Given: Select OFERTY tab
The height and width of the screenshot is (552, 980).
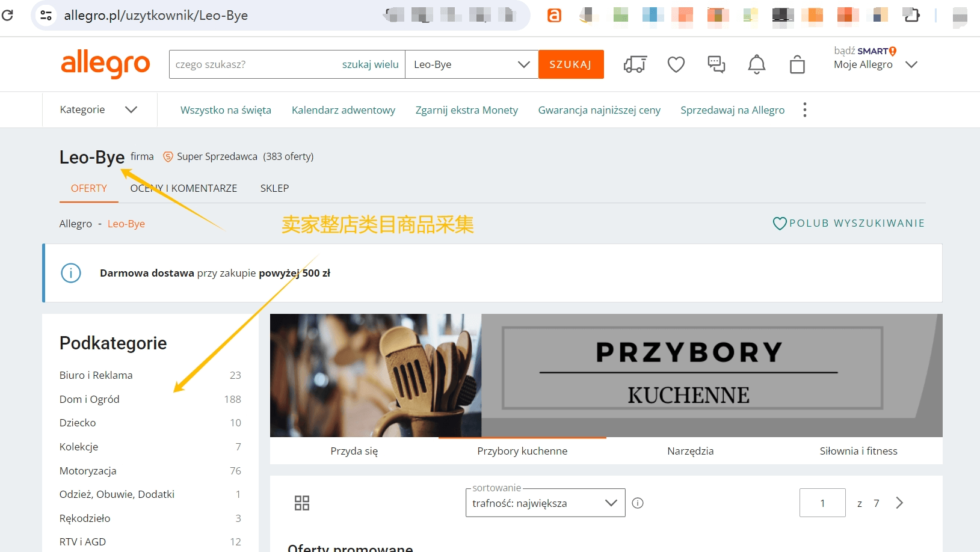Looking at the screenshot, I should pos(89,188).
